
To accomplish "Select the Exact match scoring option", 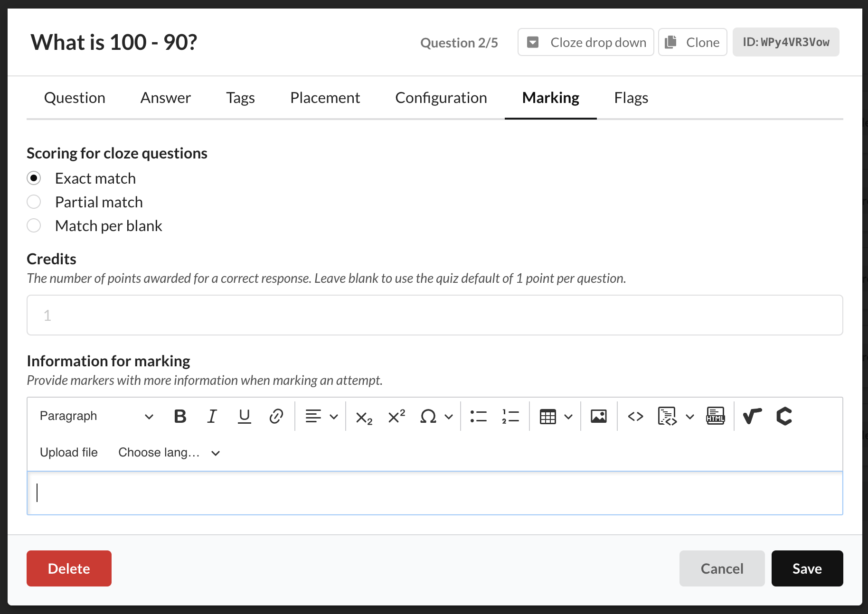I will (34, 178).
